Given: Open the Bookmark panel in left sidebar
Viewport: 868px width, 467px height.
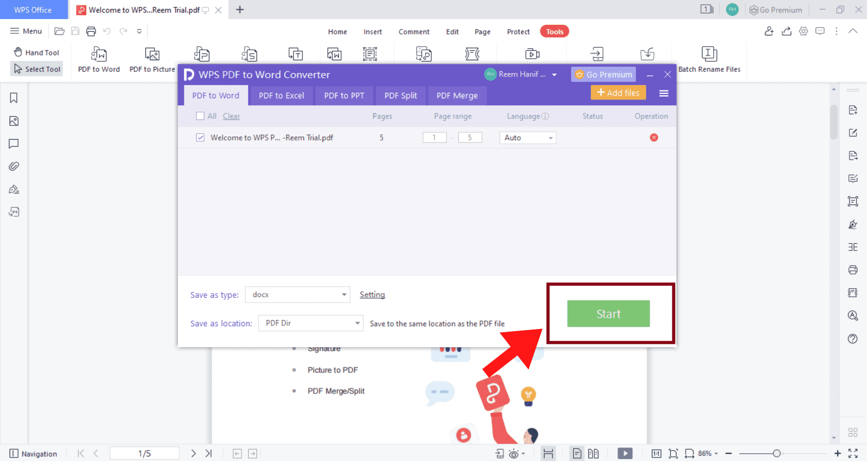Looking at the screenshot, I should pos(14,98).
